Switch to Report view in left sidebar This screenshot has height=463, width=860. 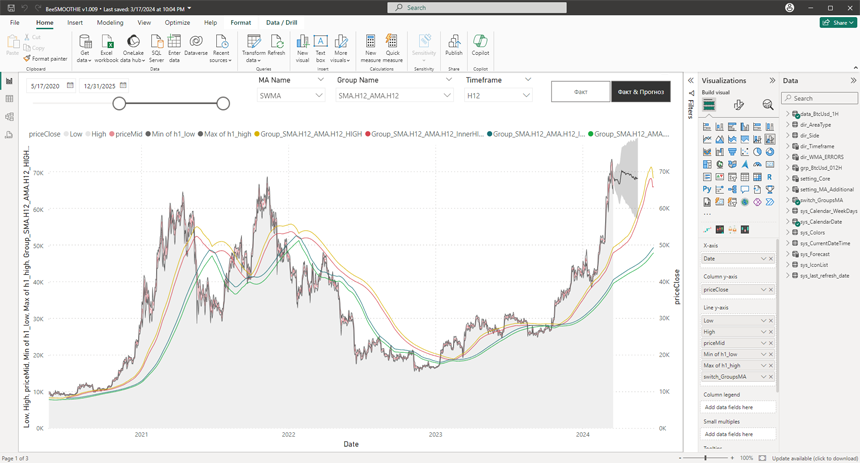pos(9,81)
